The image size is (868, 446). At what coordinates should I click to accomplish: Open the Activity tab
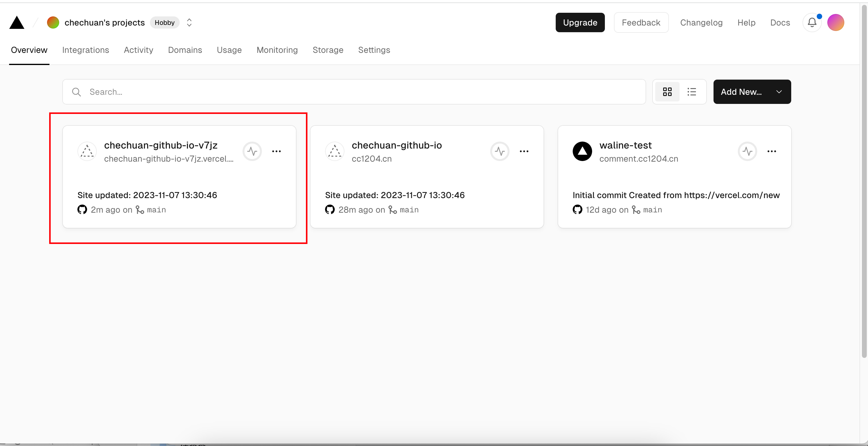138,50
